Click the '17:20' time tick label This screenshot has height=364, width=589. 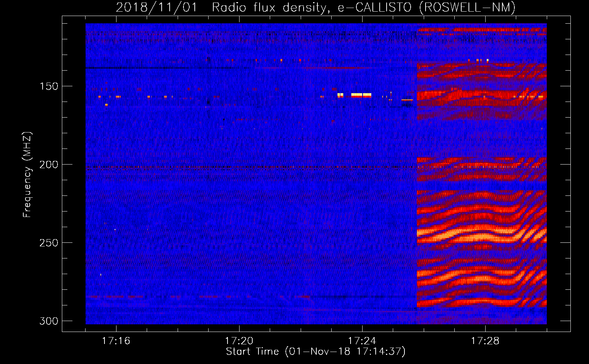[239, 341]
